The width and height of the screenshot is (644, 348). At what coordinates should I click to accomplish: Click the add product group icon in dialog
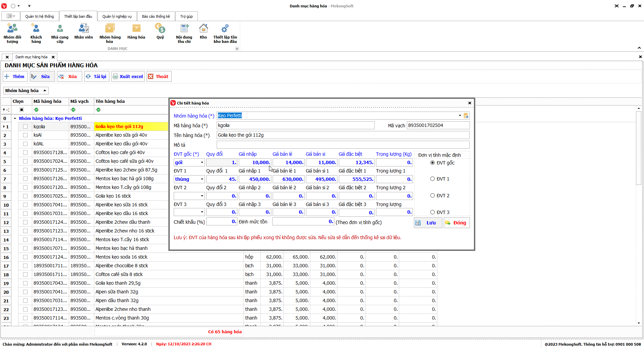466,116
